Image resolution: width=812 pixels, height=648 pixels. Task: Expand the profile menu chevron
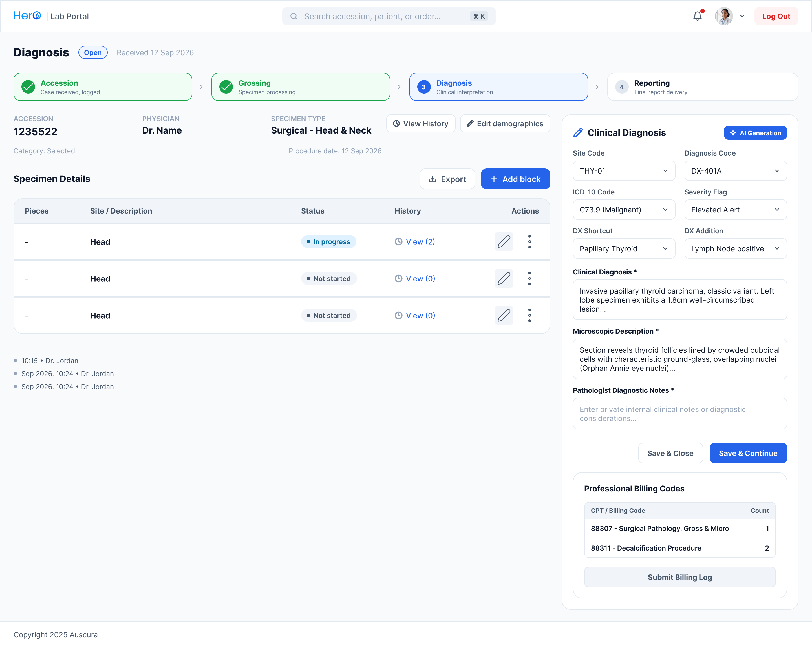click(x=742, y=16)
